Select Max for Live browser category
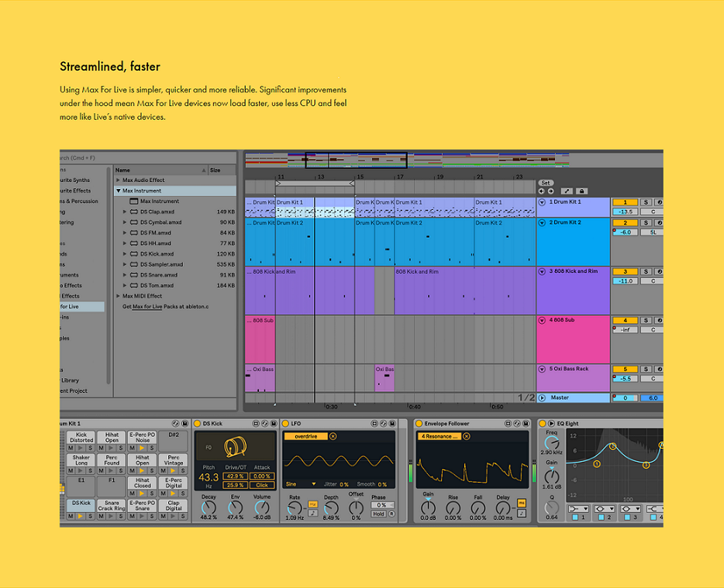Viewport: 724px width, 588px height. point(81,307)
